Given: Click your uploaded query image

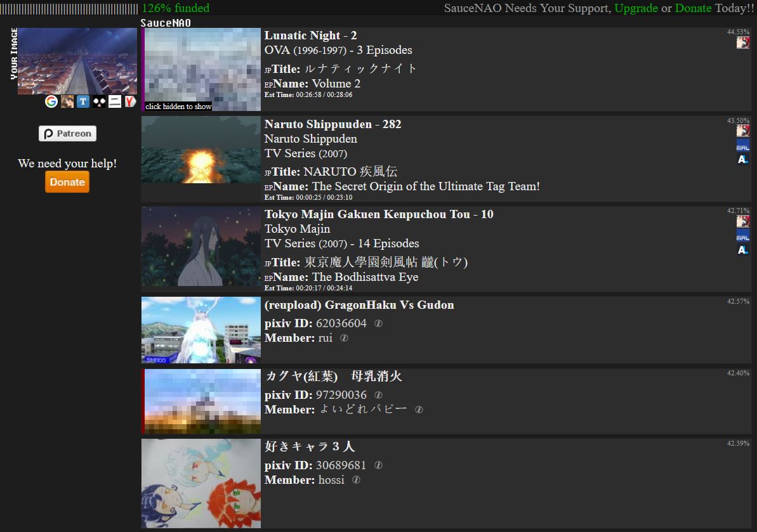Looking at the screenshot, I should coord(77,61).
